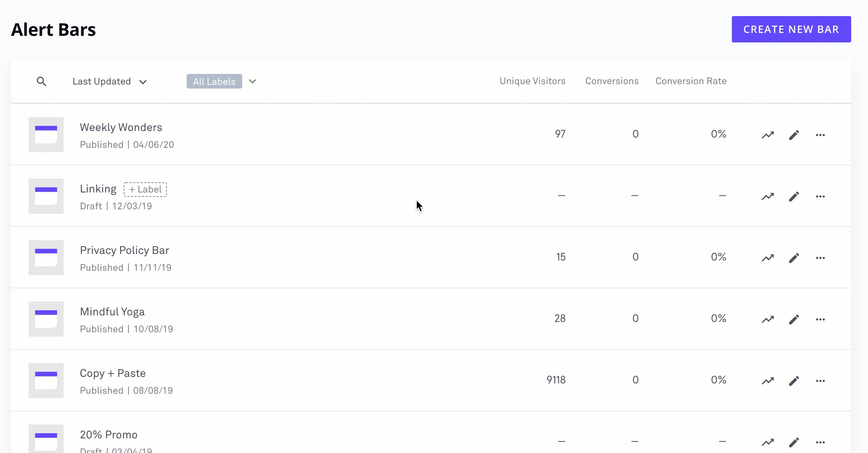
Task: Click the Conversion Rate column header
Action: [691, 81]
